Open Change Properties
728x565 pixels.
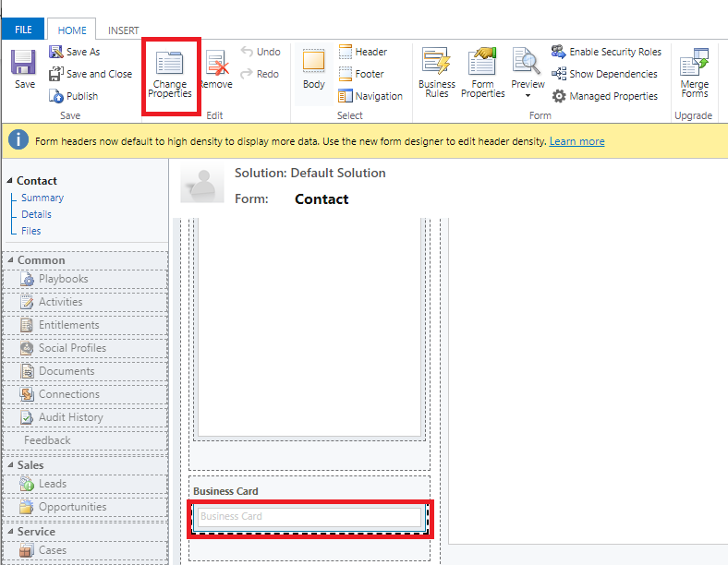click(x=170, y=75)
